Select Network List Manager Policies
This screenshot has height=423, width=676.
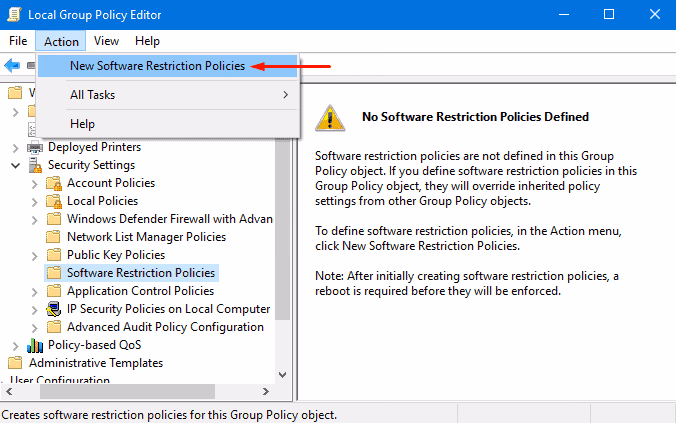pos(146,237)
